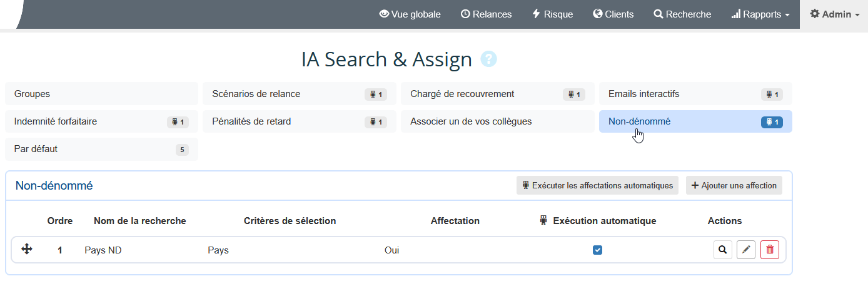Click the blue robot badge on Non-dénommé
Image resolution: width=868 pixels, height=281 pixels.
[x=772, y=122]
